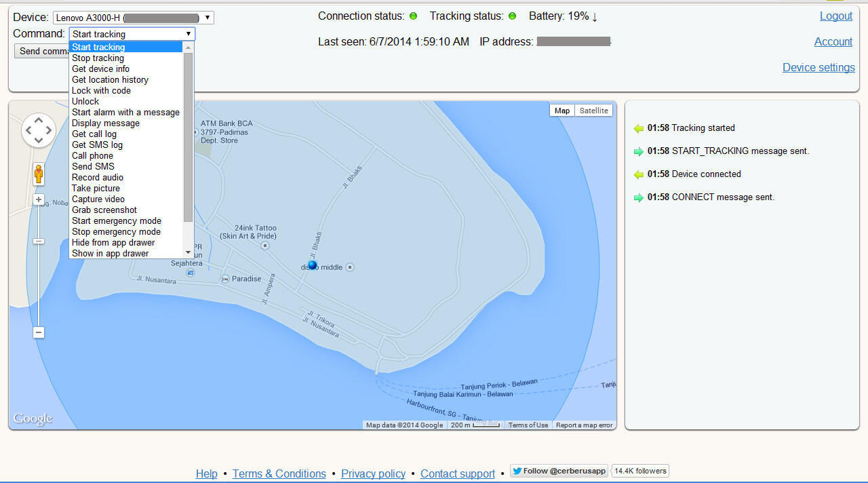The width and height of the screenshot is (868, 483).
Task: Click the Street View pegman icon
Action: [39, 174]
